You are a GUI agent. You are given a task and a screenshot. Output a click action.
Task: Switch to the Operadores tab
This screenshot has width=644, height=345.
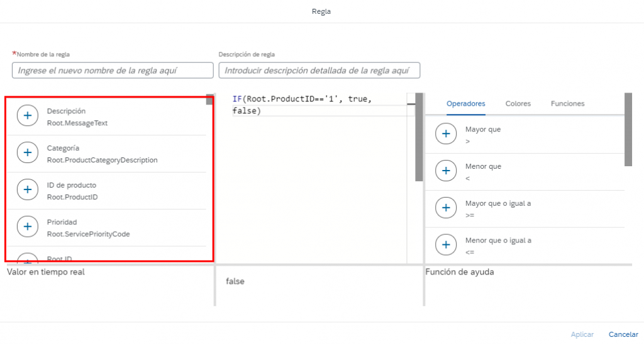pyautogui.click(x=465, y=104)
